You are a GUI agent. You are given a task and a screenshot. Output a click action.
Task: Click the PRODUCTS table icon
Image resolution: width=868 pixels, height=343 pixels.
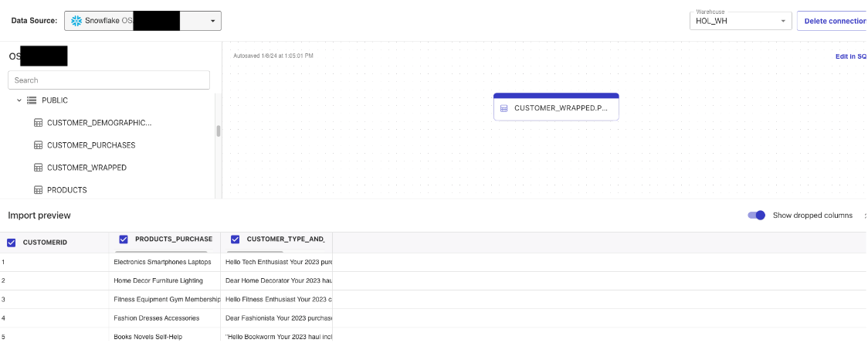38,190
